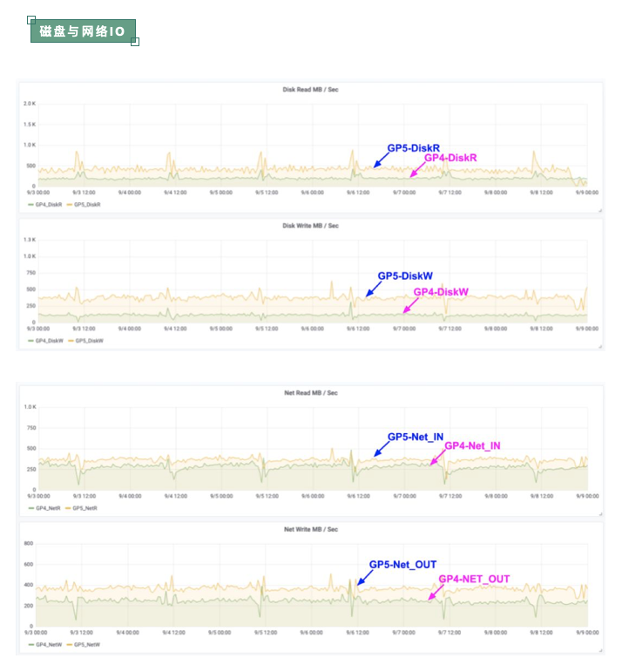Click the 400 label on Net Write axis
This screenshot has height=672, width=629.
click(29, 585)
